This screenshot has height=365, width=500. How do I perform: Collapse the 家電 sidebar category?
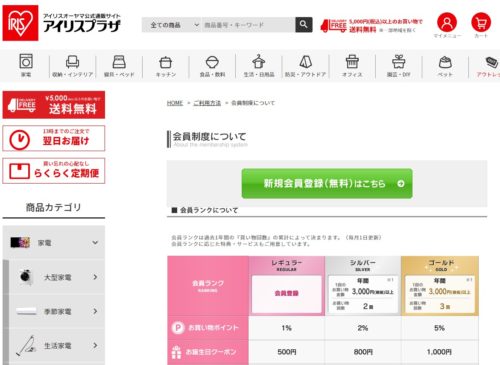point(54,242)
